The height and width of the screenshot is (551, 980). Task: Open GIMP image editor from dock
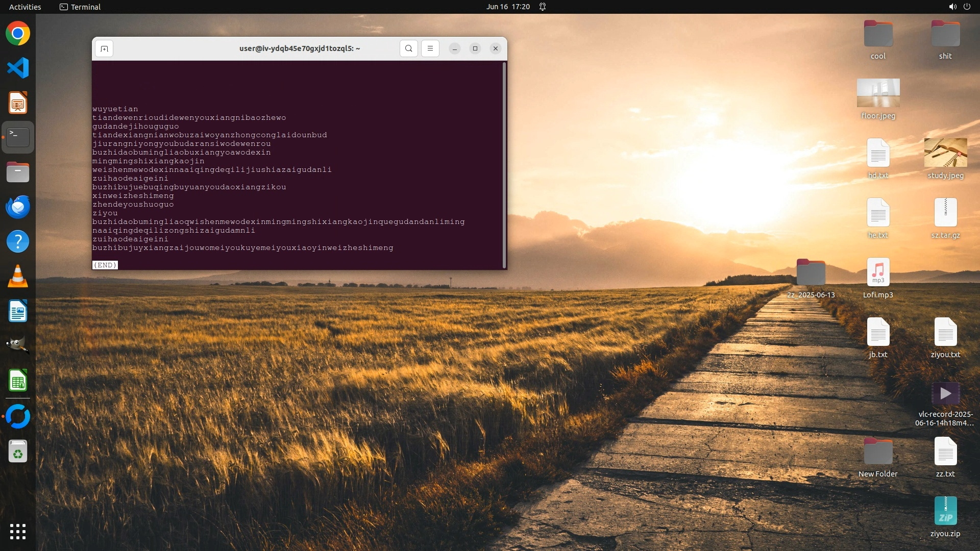[x=18, y=345]
